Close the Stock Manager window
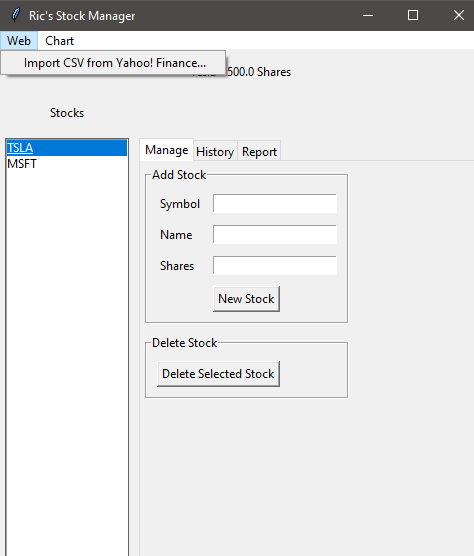The image size is (474, 556). click(x=459, y=15)
